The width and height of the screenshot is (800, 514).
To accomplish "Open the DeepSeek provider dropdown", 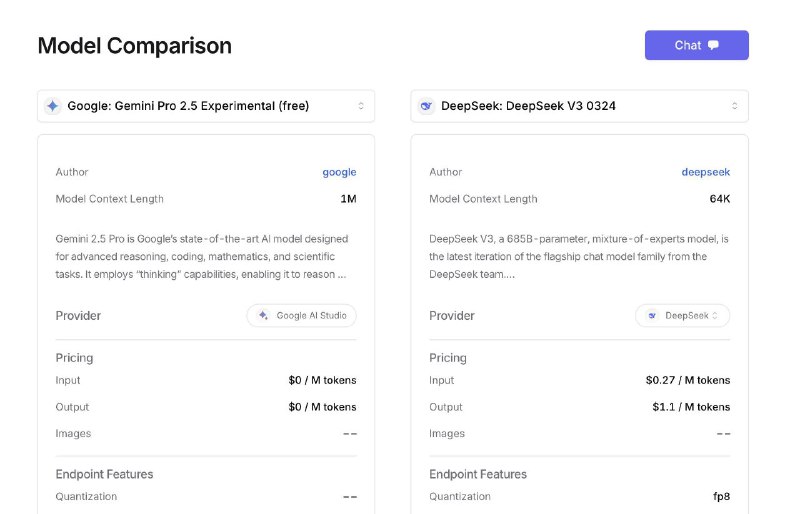I will coord(683,315).
